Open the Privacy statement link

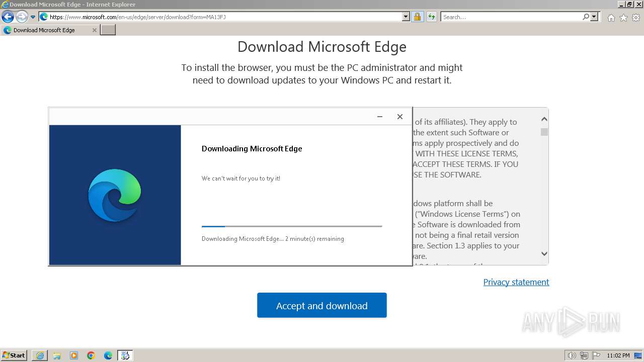coord(516,282)
